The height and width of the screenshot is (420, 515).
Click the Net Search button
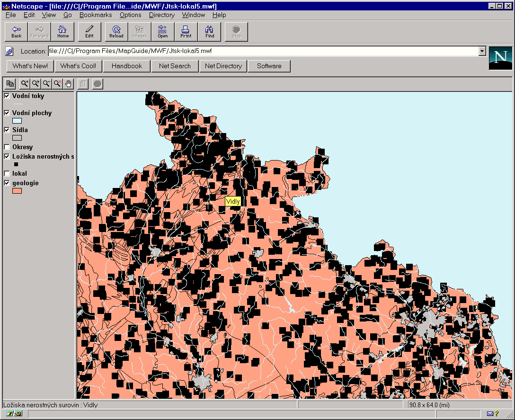click(x=175, y=66)
